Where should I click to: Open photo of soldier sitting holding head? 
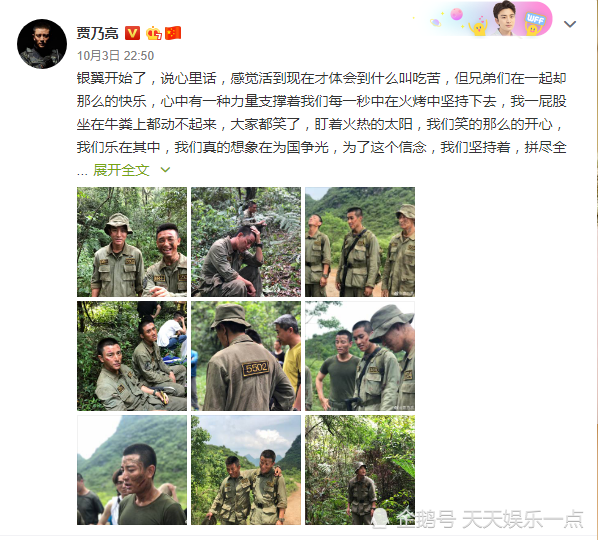click(x=246, y=242)
